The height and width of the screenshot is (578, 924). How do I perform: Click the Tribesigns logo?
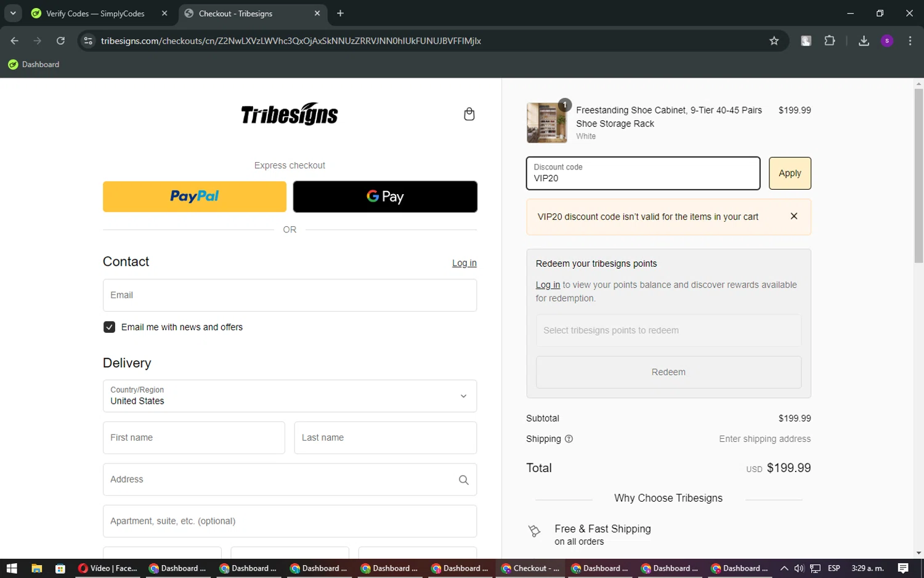[x=290, y=114]
